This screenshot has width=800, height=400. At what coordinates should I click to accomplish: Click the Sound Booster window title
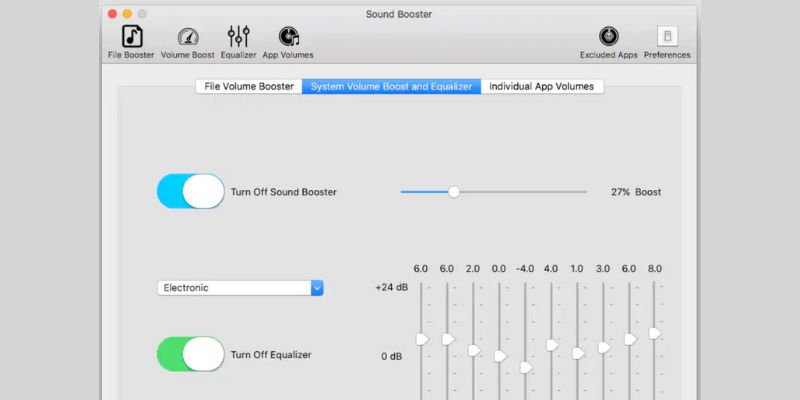pos(399,14)
